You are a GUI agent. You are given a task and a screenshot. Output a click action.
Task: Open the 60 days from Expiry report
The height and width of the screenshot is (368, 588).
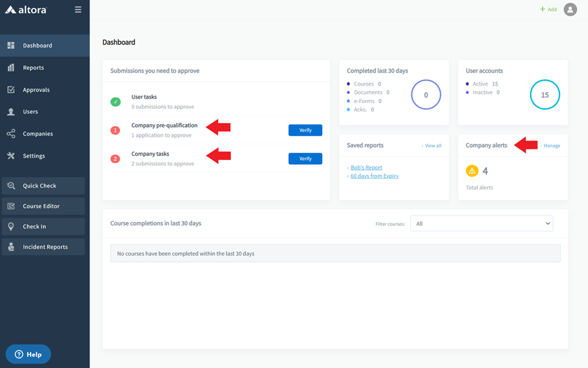tap(374, 176)
